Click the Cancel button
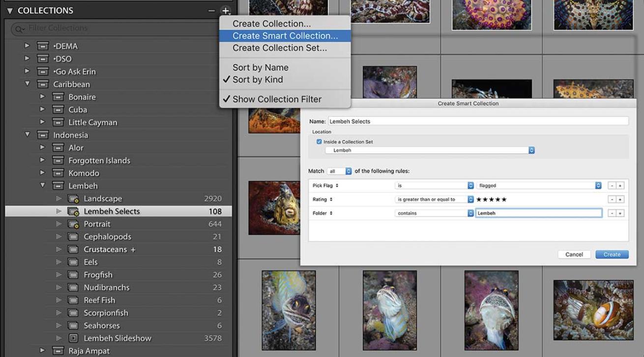644x357 pixels. [574, 254]
